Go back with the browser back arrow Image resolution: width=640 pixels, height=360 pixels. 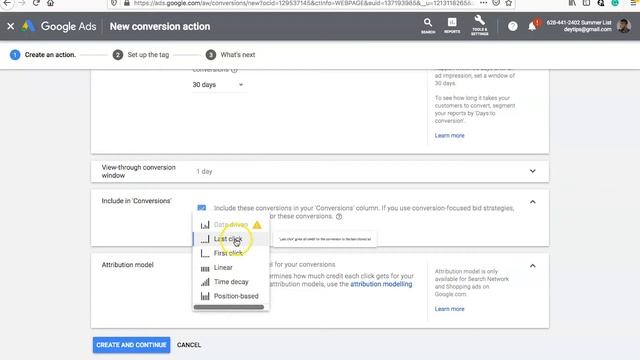[7, 3]
